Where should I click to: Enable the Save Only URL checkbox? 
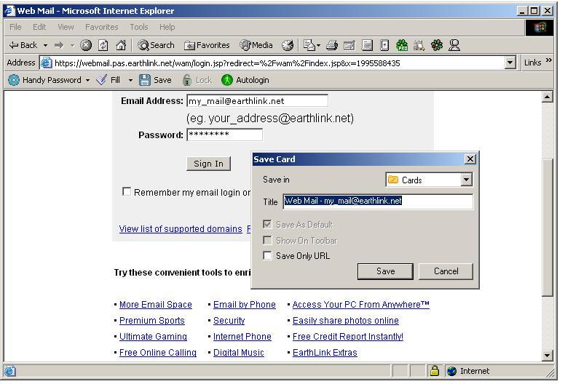(x=267, y=255)
